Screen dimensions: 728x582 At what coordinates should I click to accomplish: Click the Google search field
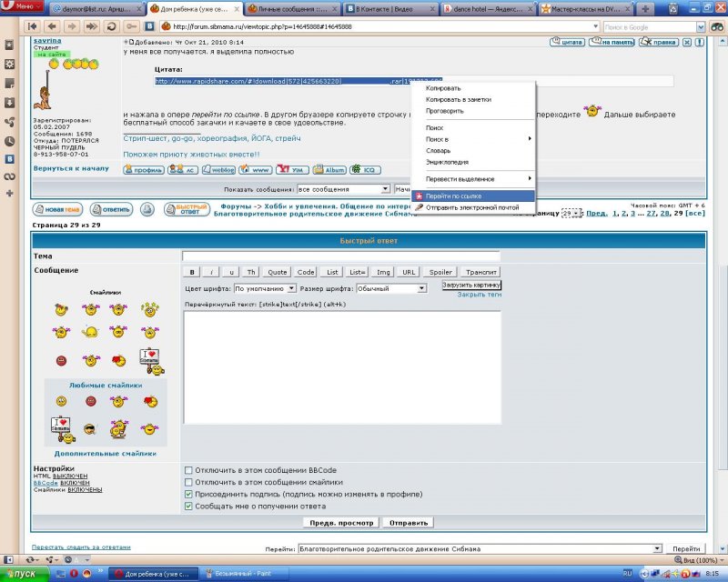coord(650,27)
